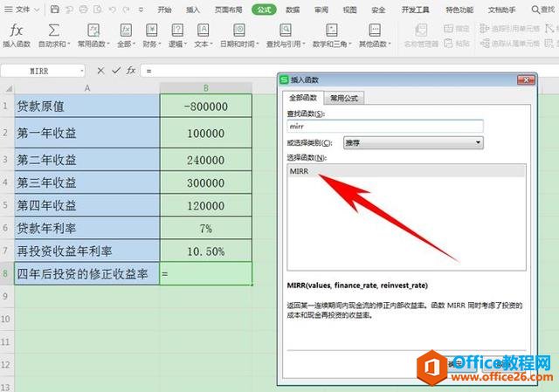Select the 常用公式 tab in the dialog
The width and height of the screenshot is (559, 392).
[344, 98]
